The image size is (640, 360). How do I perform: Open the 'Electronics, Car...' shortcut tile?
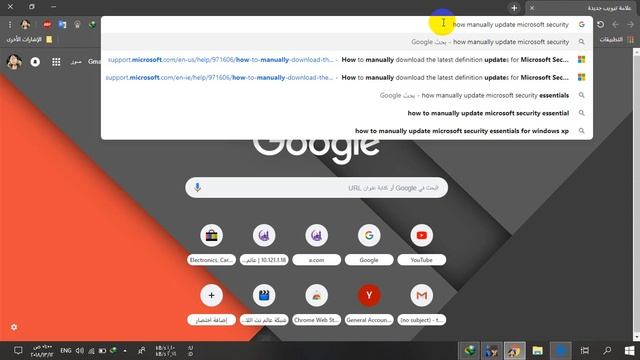click(211, 244)
